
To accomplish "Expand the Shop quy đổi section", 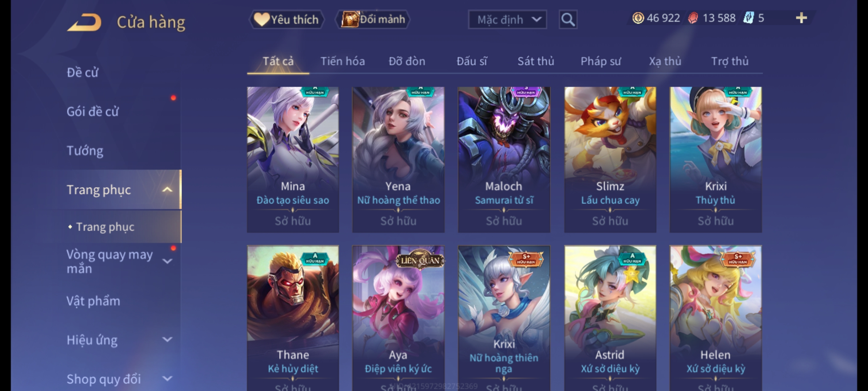I will tap(167, 379).
